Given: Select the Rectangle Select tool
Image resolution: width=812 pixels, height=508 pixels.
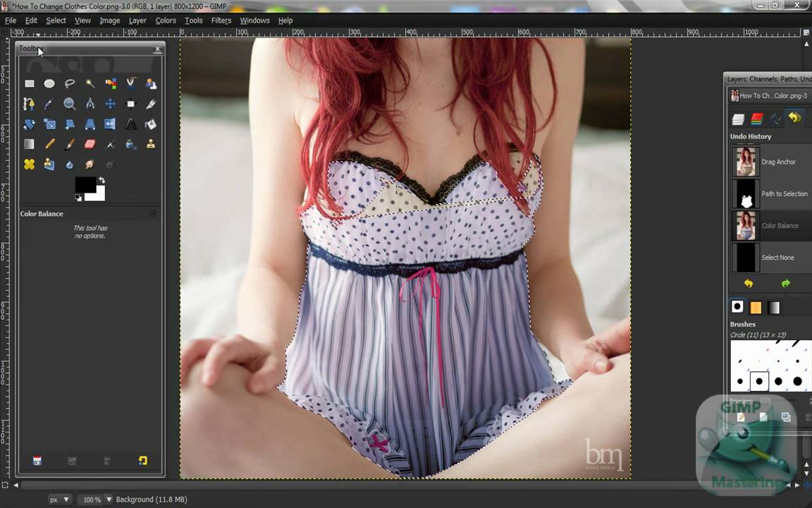Looking at the screenshot, I should (x=30, y=83).
